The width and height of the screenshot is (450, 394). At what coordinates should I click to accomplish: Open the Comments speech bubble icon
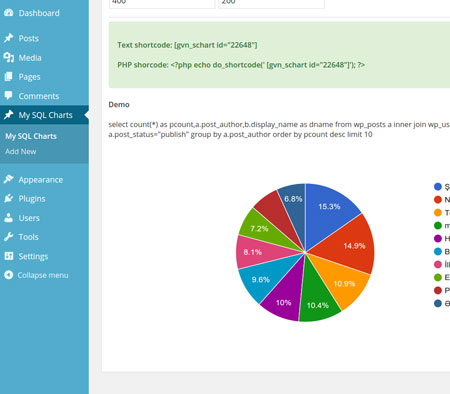click(x=9, y=96)
